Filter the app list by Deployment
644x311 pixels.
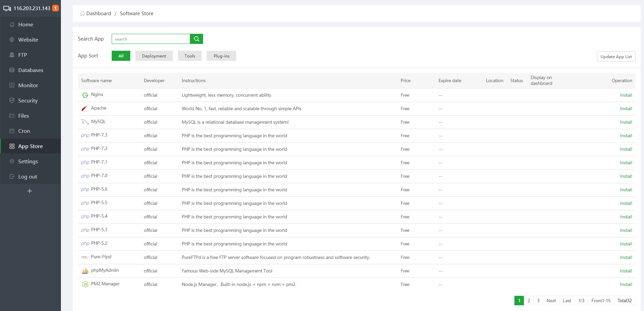click(154, 56)
